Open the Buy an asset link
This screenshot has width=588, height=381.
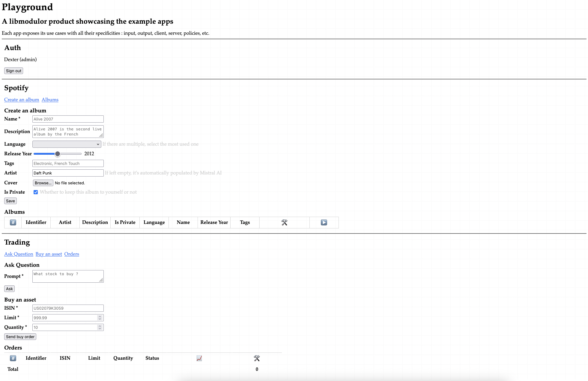point(49,254)
